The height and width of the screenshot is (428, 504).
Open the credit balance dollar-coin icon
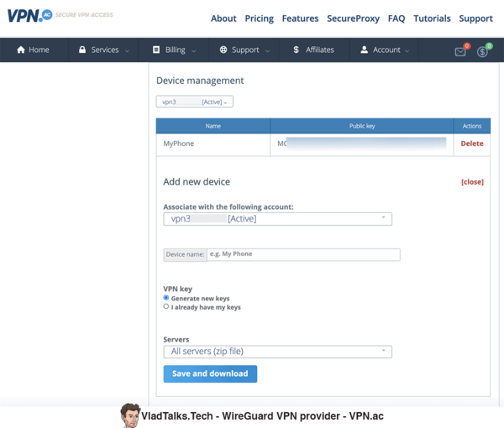[x=482, y=51]
